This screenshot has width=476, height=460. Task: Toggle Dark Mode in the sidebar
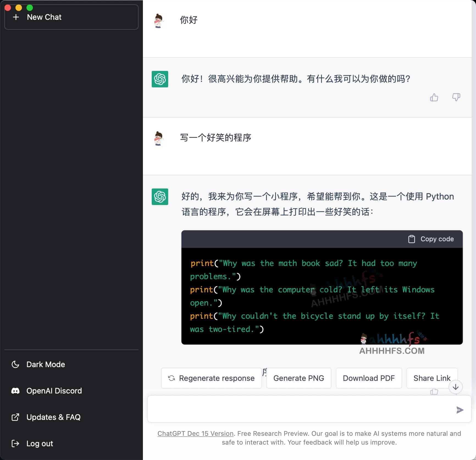pyautogui.click(x=46, y=364)
